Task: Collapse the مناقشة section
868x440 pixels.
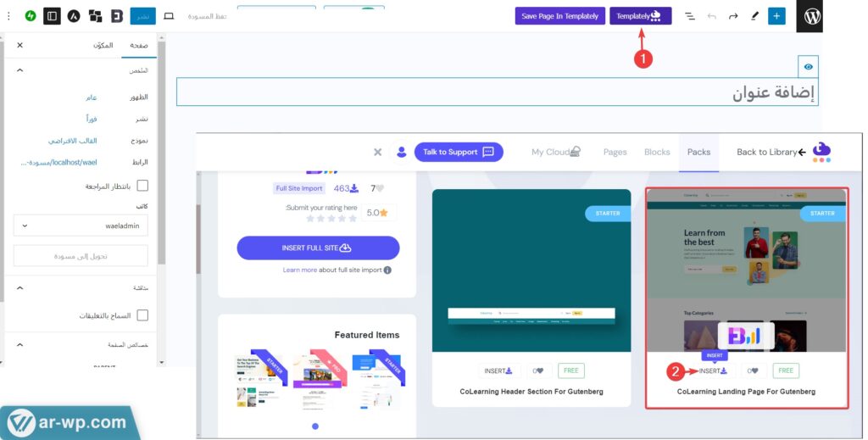Action: (x=20, y=287)
